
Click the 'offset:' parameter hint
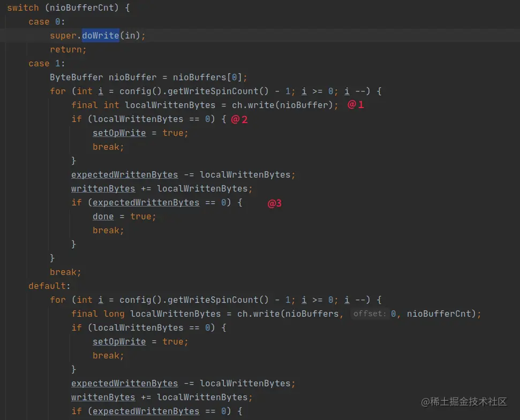(370, 314)
